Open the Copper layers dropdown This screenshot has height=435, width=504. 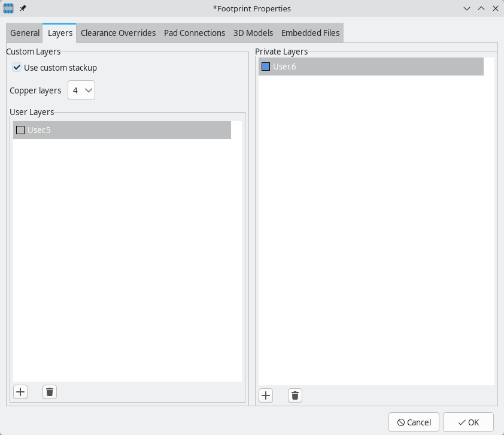(x=81, y=90)
